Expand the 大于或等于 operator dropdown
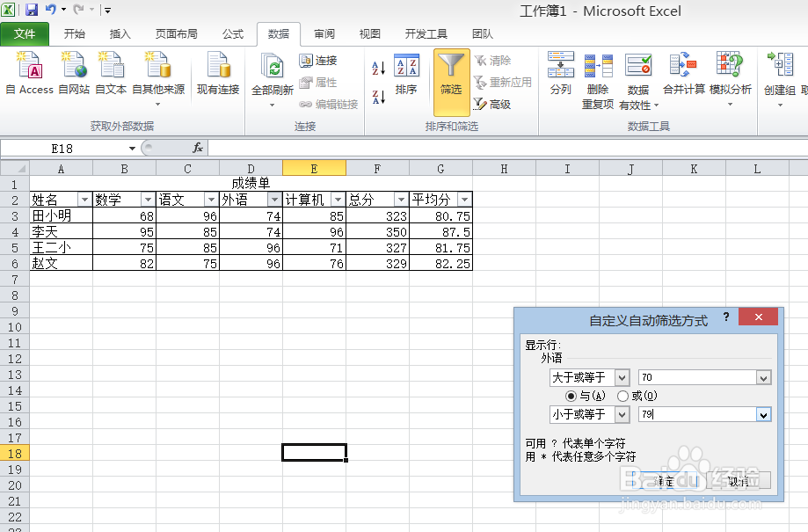The width and height of the screenshot is (808, 532). pos(622,378)
